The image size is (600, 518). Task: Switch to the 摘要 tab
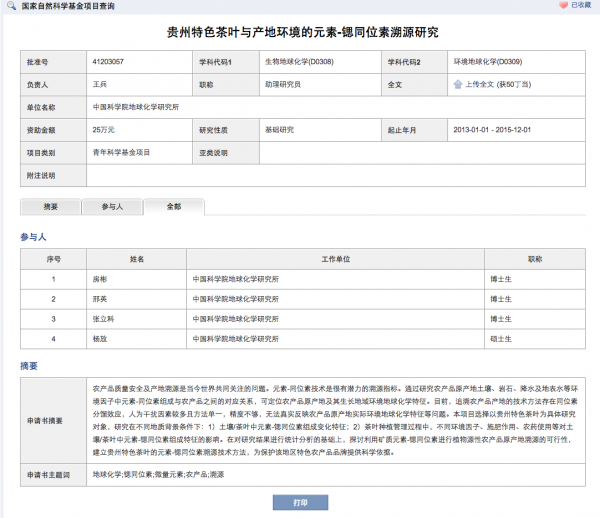click(x=51, y=207)
